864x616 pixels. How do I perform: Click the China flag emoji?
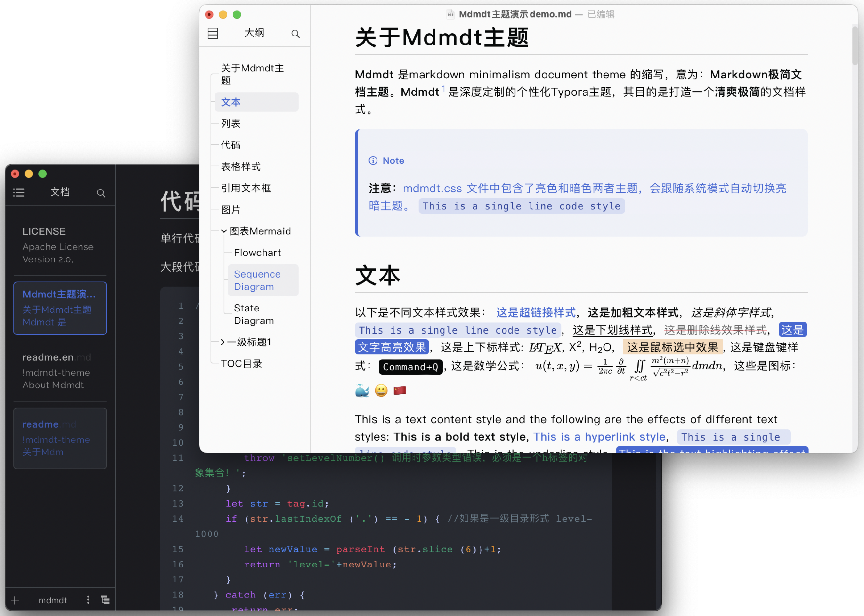pos(400,390)
